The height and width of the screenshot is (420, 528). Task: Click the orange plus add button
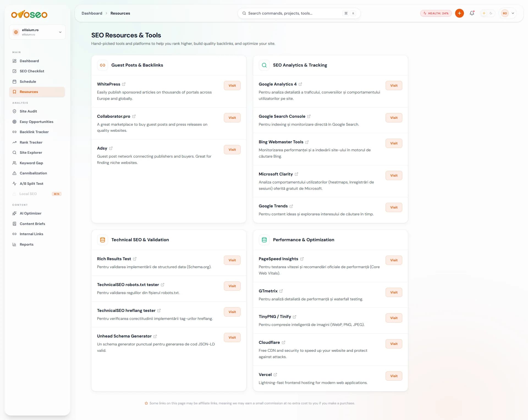459,13
